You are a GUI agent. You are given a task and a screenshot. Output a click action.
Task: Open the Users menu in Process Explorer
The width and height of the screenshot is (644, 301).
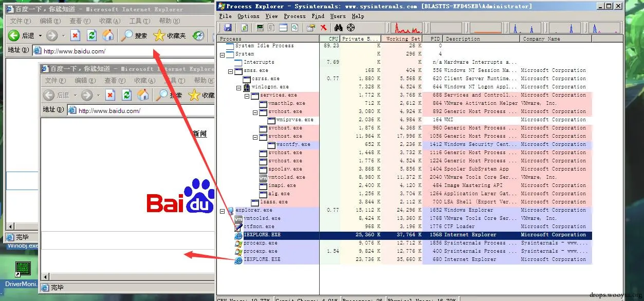[x=338, y=16]
